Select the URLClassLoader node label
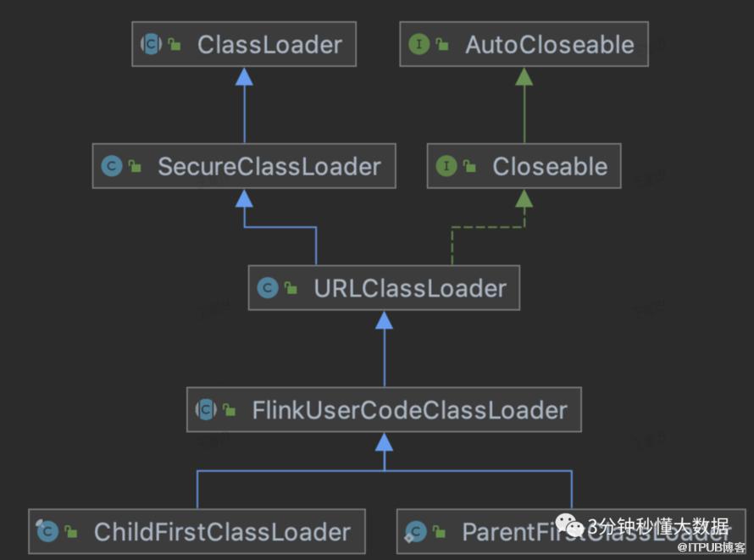Image resolution: width=754 pixels, height=560 pixels. tap(410, 288)
